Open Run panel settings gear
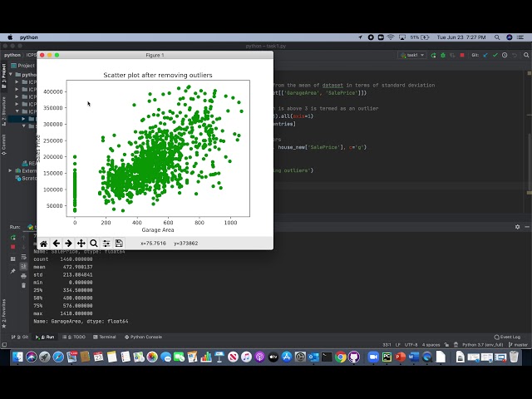Image resolution: width=532 pixels, height=399 pixels. [517, 227]
